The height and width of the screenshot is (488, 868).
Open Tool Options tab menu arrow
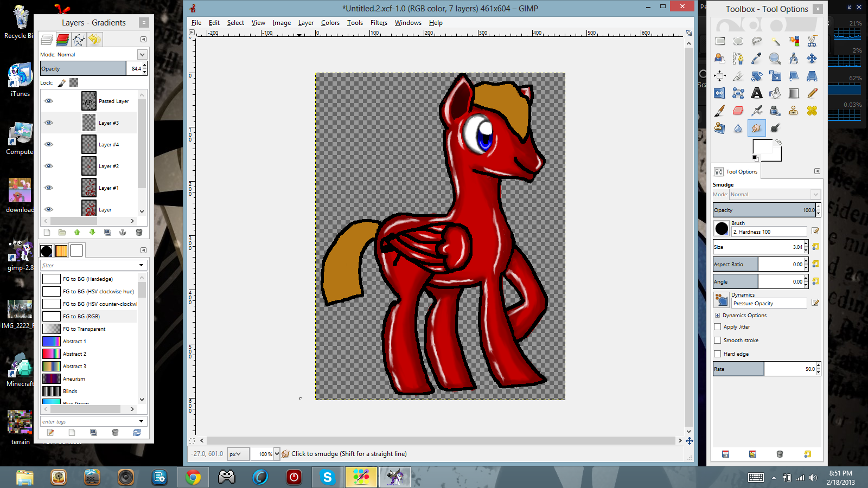pos(817,171)
